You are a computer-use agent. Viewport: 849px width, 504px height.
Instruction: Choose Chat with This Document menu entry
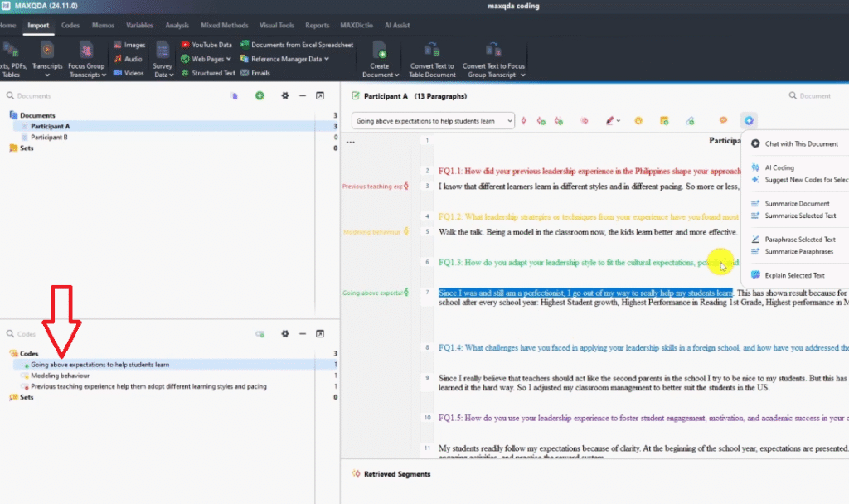coord(800,144)
